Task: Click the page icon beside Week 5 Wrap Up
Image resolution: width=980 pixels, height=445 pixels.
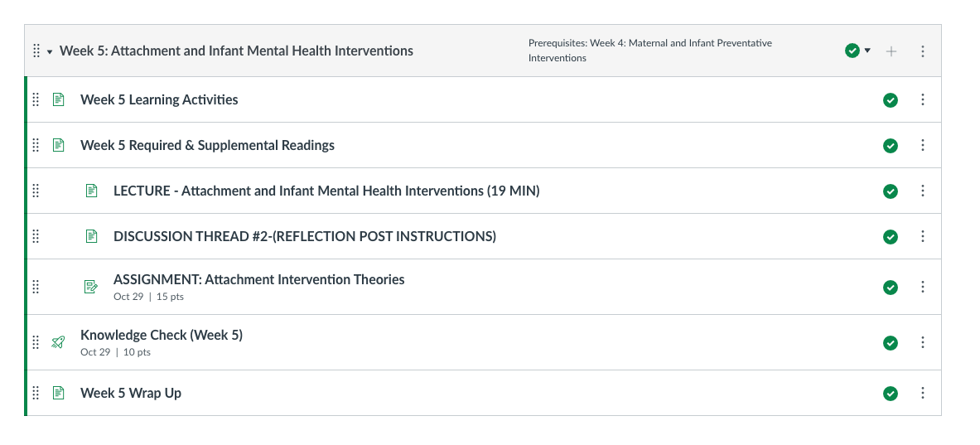Action: point(58,393)
